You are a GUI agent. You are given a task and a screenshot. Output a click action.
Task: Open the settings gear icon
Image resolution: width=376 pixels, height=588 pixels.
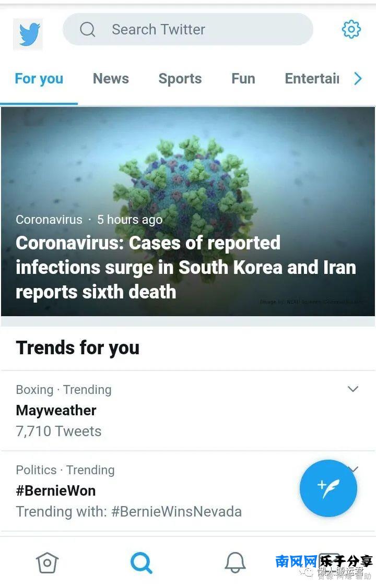pyautogui.click(x=351, y=29)
